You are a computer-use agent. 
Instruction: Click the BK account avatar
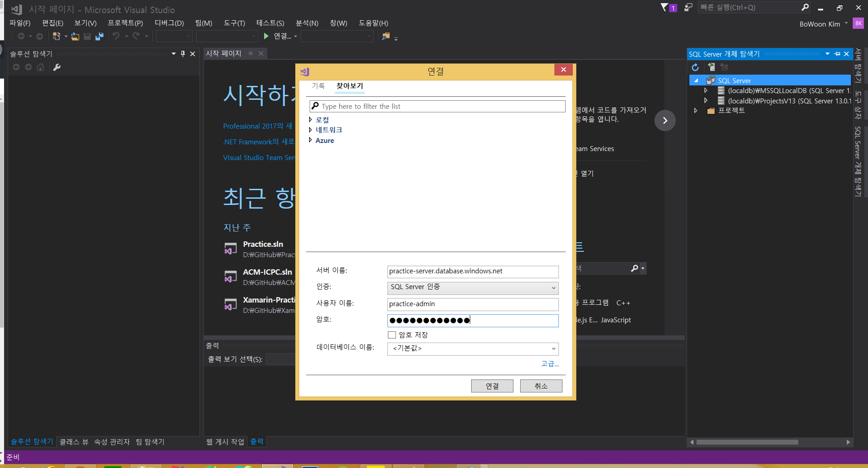point(858,23)
